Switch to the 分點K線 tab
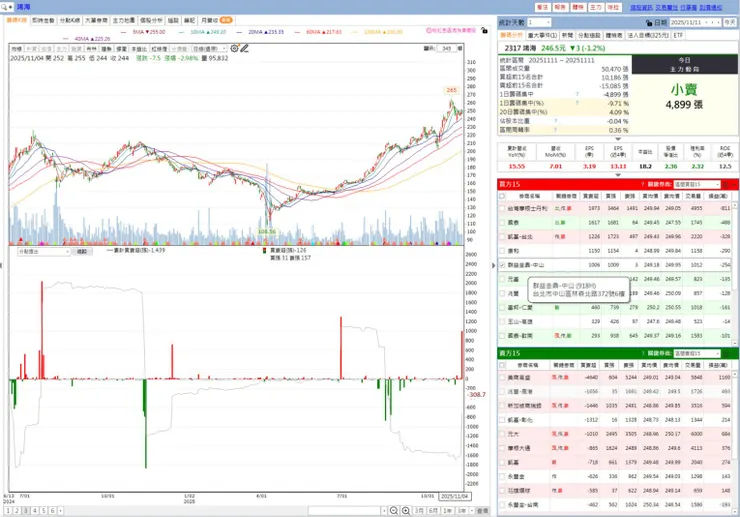This screenshot has height=517, width=740. (69, 20)
